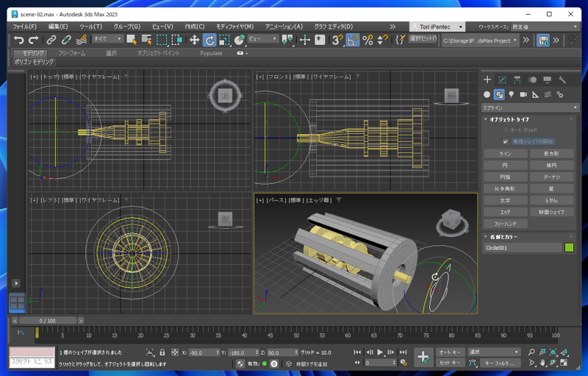Click the time slider 0 / 100 handle

(x=48, y=321)
